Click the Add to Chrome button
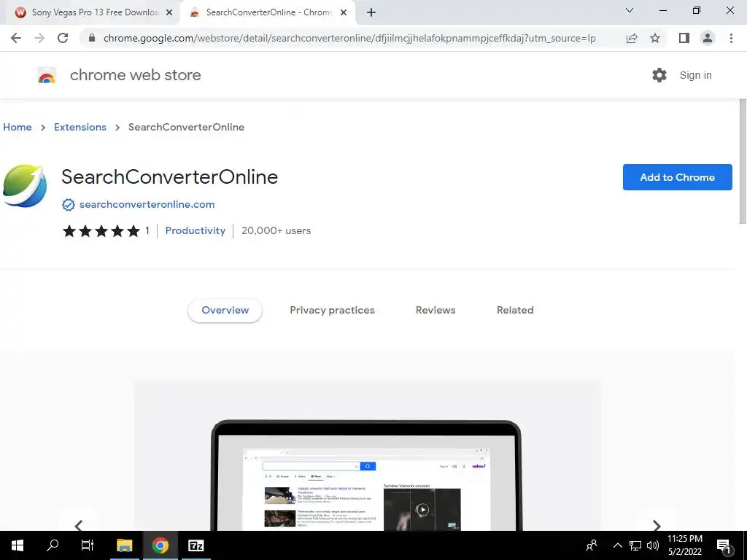The height and width of the screenshot is (560, 747). pyautogui.click(x=678, y=177)
